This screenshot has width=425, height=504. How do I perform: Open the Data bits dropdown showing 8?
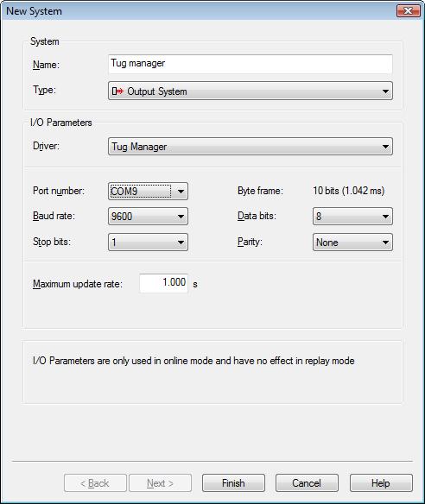352,217
